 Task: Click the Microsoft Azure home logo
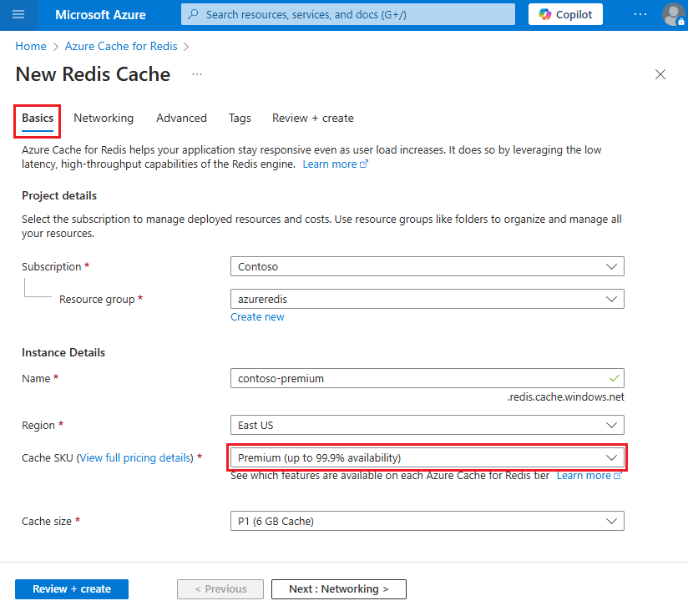pyautogui.click(x=100, y=14)
